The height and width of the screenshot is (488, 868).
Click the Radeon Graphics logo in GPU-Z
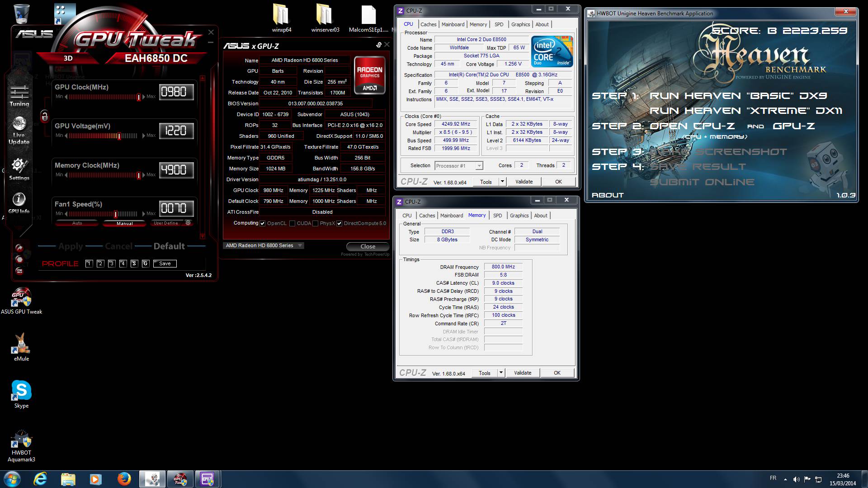coord(370,75)
